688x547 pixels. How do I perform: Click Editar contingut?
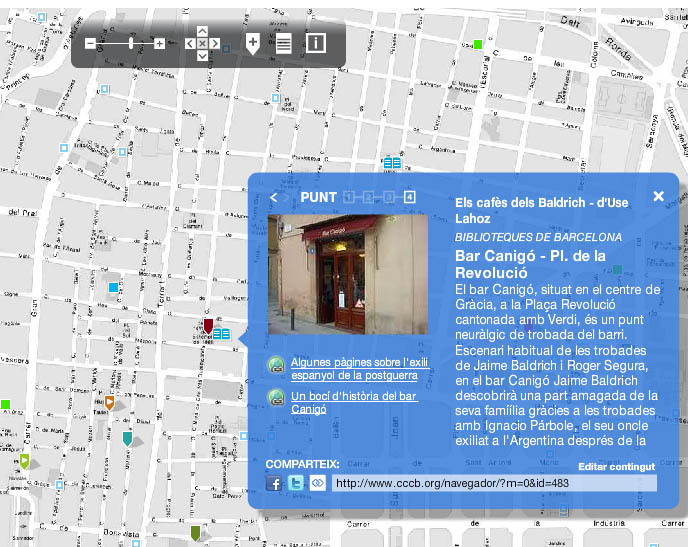616,467
